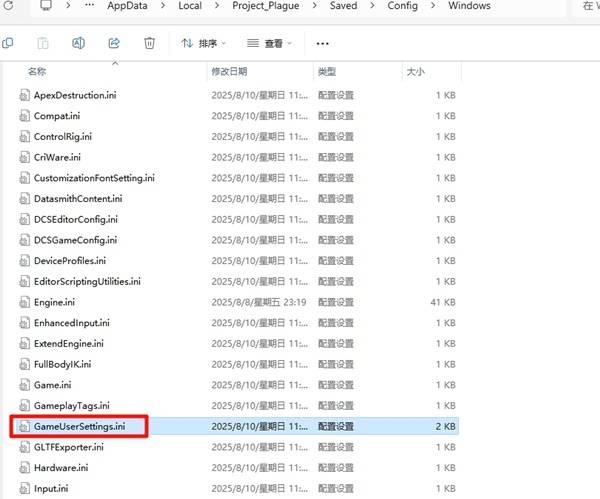Click the Rename icon in the toolbar
The width and height of the screenshot is (600, 499).
pos(78,43)
